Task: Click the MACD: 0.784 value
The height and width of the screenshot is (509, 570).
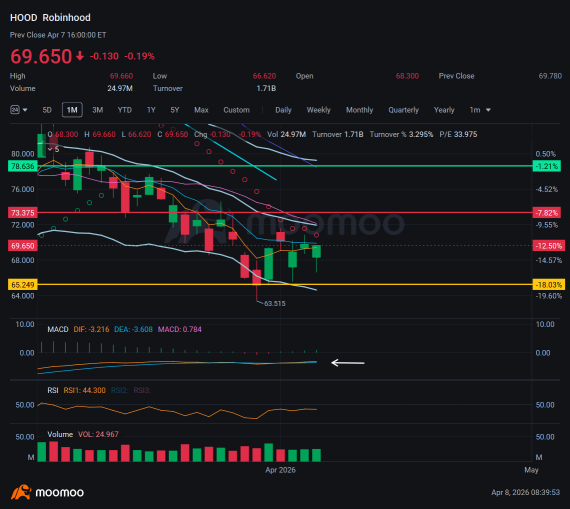Action: click(x=180, y=329)
